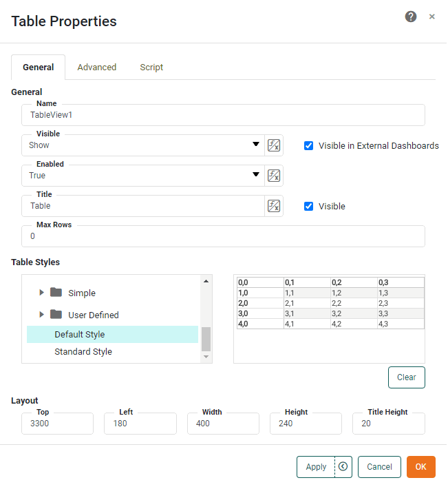Click the Top layout field
This screenshot has width=448, height=489.
[x=58, y=424]
